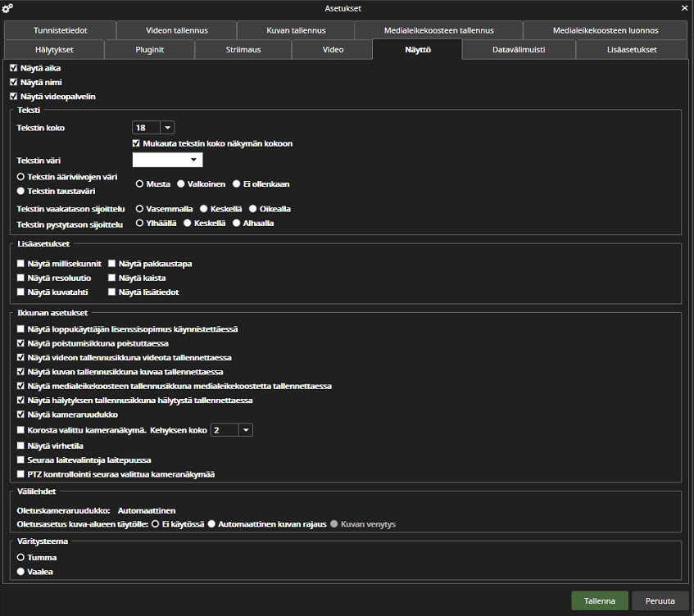The width and height of the screenshot is (694, 616).
Task: Toggle Näytä hälytyksen tallennusikkuna checkbox
Action: (20, 400)
